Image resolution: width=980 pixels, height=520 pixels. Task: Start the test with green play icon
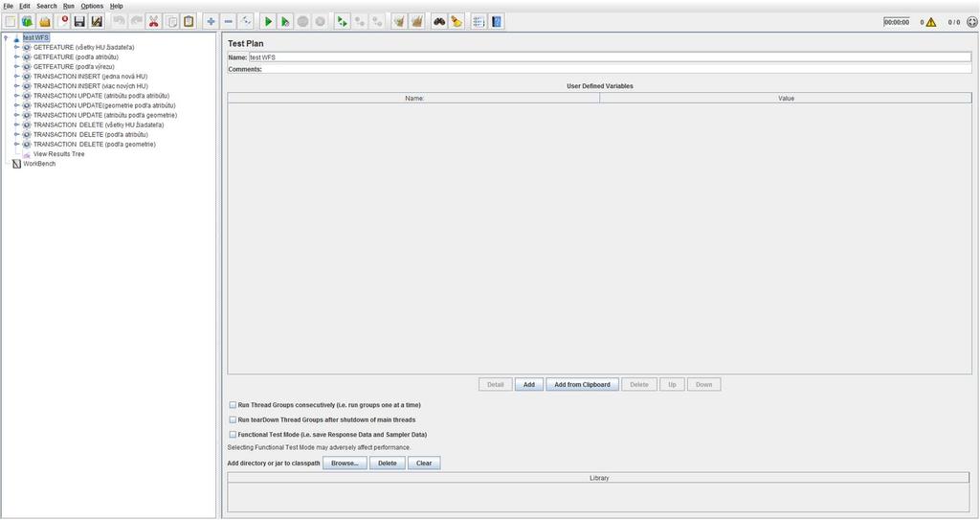pos(268,22)
